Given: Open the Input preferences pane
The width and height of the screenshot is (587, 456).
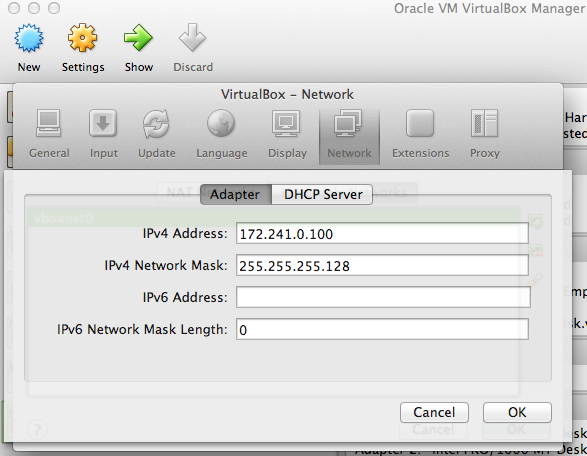Looking at the screenshot, I should 103,134.
